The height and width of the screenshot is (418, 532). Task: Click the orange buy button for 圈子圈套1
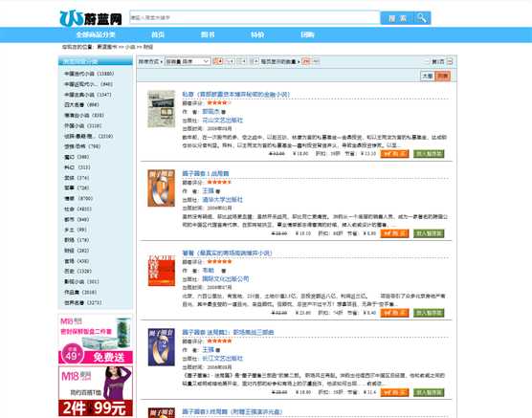point(394,233)
